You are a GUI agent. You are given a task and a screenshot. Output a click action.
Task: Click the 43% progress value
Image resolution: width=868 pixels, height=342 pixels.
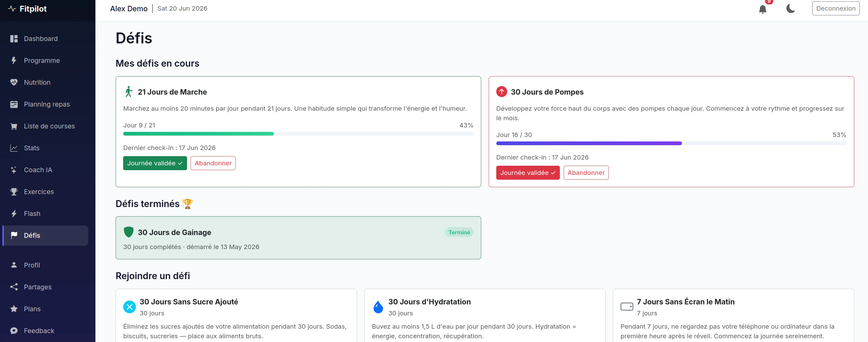[x=466, y=125]
